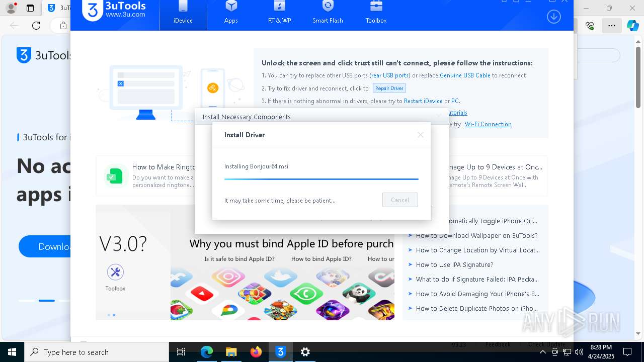644x362 pixels.
Task: Click Cancel in Install Driver dialog
Action: tap(400, 200)
